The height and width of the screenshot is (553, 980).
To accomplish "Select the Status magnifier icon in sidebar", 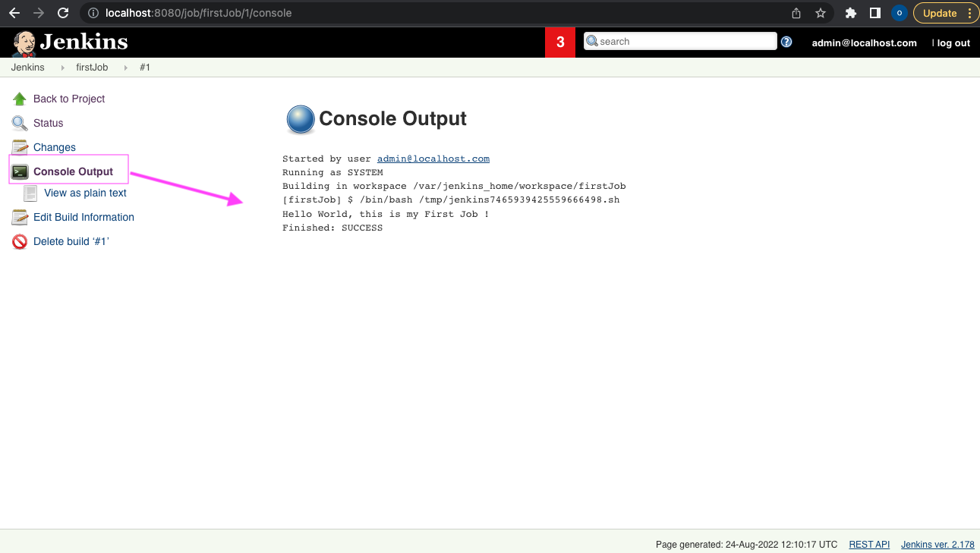I will (20, 123).
